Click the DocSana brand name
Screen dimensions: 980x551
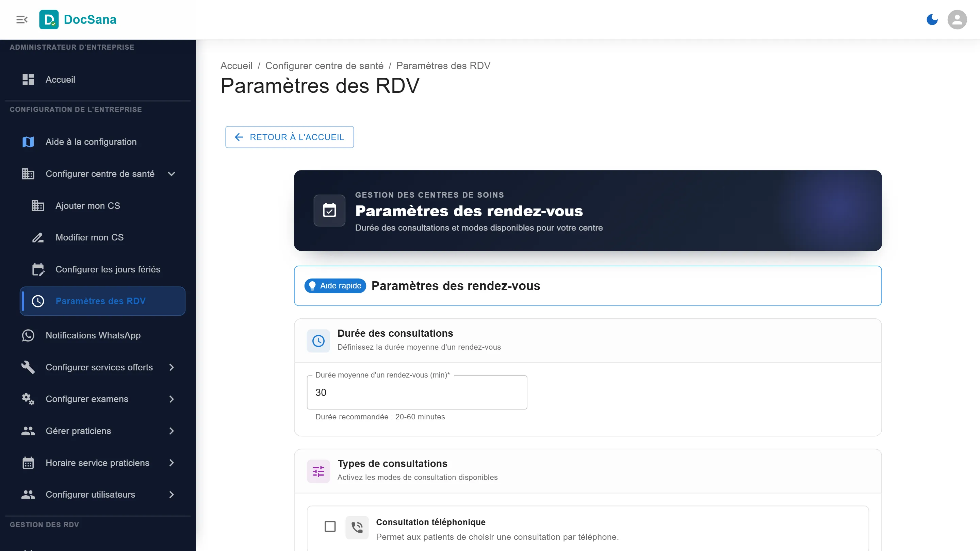(90, 19)
